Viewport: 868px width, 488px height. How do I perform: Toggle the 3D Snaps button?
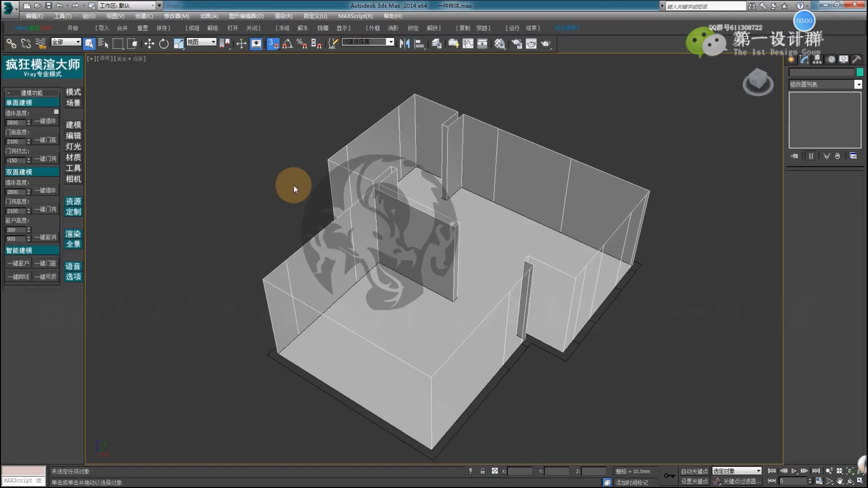tap(273, 44)
